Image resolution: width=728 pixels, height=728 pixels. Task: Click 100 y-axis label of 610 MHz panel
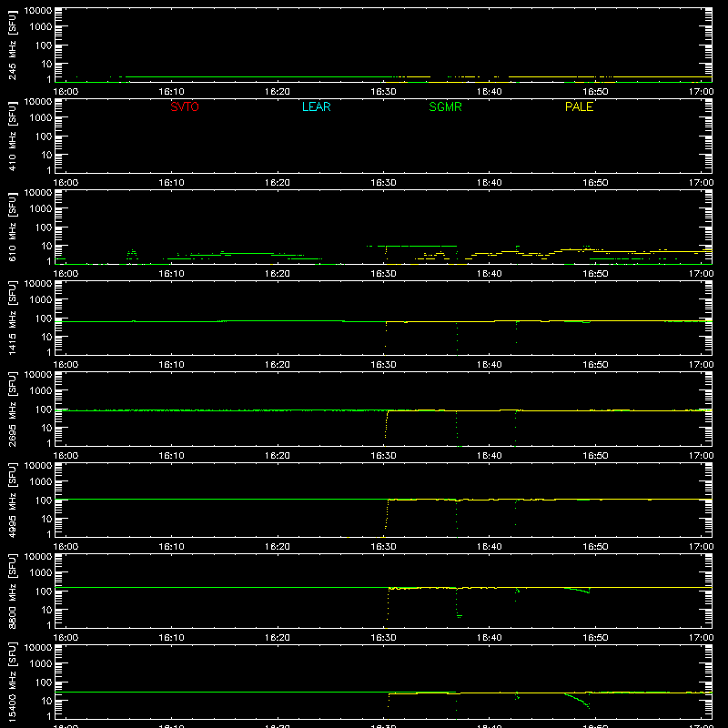(44, 227)
